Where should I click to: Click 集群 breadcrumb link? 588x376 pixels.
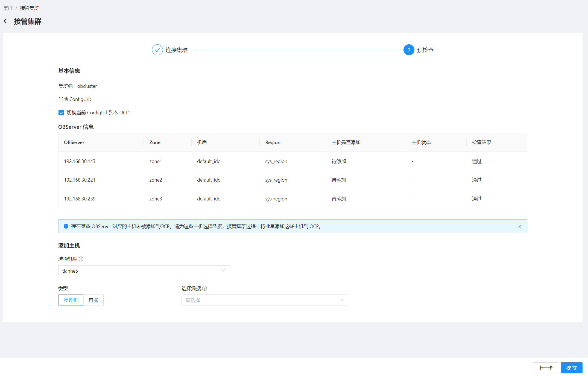click(8, 8)
